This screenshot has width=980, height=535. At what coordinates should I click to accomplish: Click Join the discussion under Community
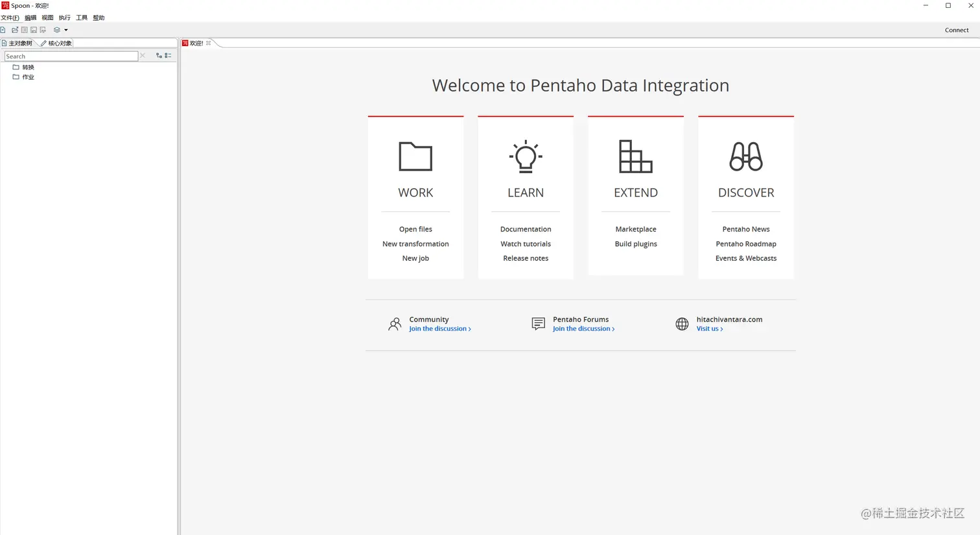pyautogui.click(x=440, y=329)
